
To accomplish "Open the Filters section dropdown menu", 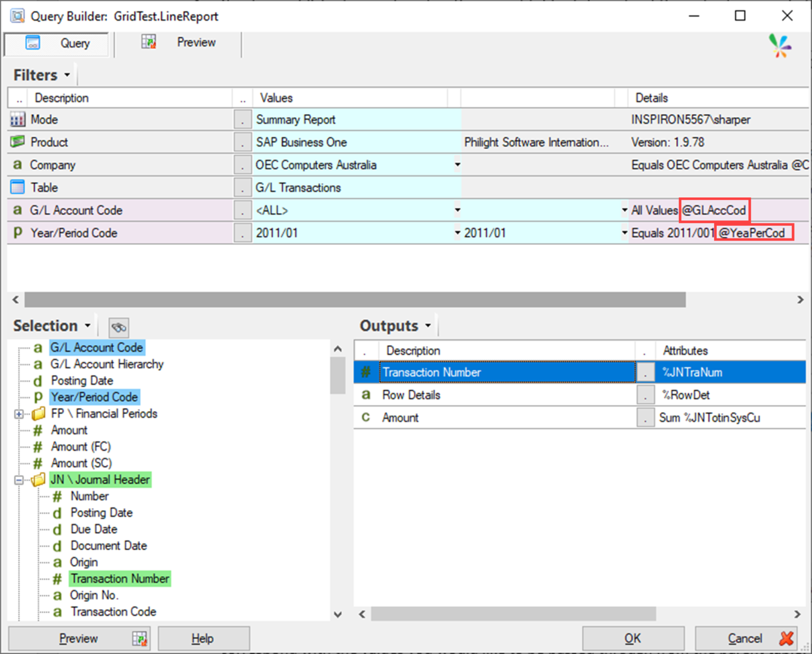I will click(x=67, y=75).
